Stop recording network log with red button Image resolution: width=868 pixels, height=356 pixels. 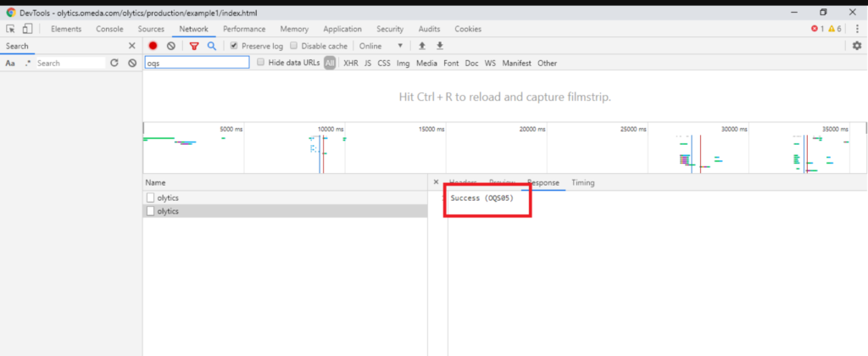[153, 46]
